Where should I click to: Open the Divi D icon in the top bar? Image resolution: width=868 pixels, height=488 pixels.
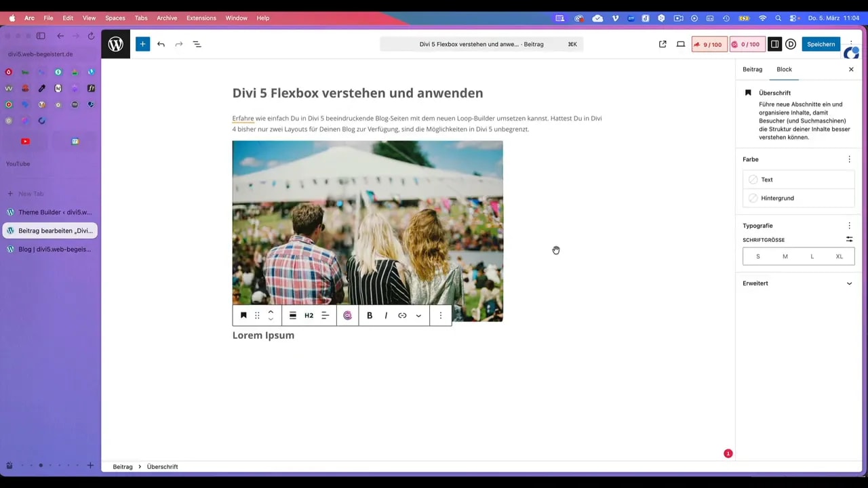pos(791,44)
